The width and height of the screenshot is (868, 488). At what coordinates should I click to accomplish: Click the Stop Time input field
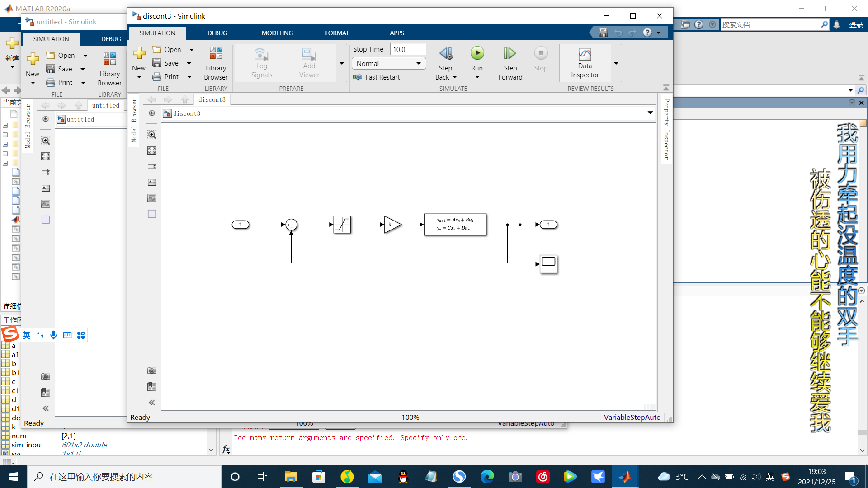point(408,49)
